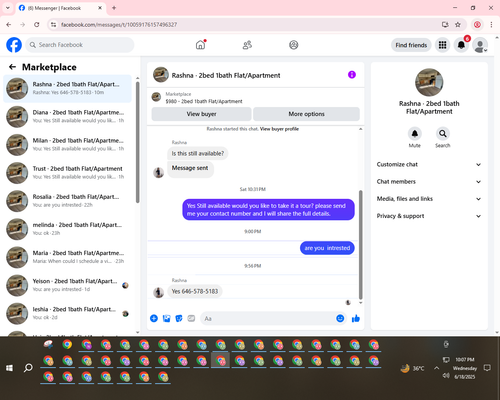
Task: Click the 'are you intrested' message bubble
Action: [327, 248]
